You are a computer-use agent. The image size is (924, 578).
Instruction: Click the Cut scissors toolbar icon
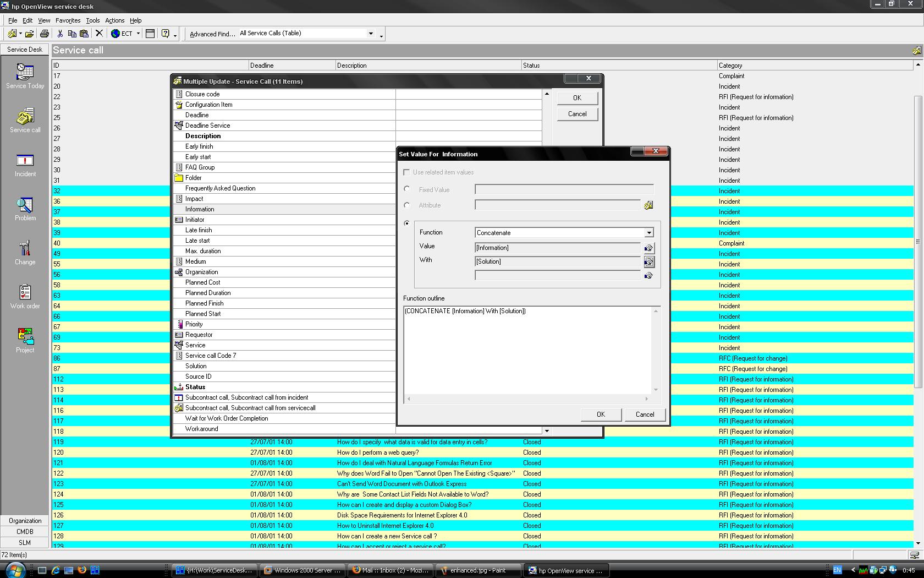click(60, 34)
